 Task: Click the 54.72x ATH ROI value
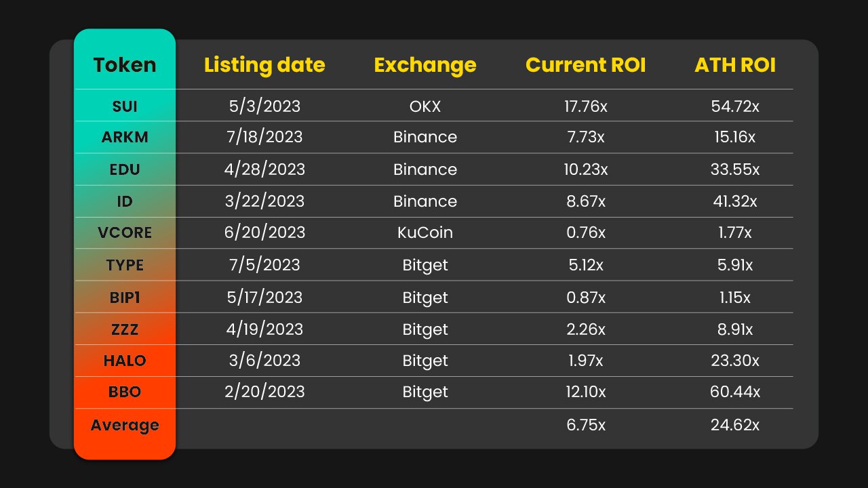(735, 106)
